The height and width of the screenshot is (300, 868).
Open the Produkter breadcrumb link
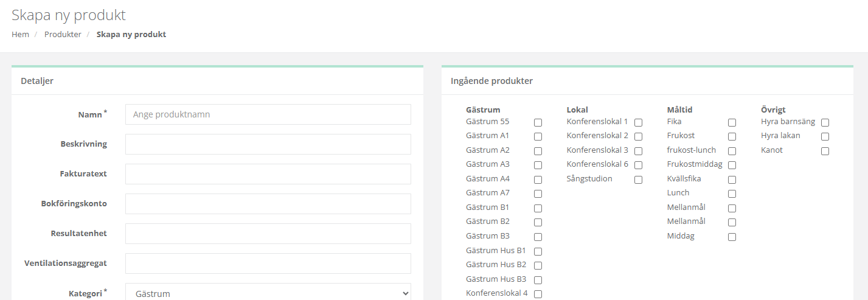click(x=63, y=35)
